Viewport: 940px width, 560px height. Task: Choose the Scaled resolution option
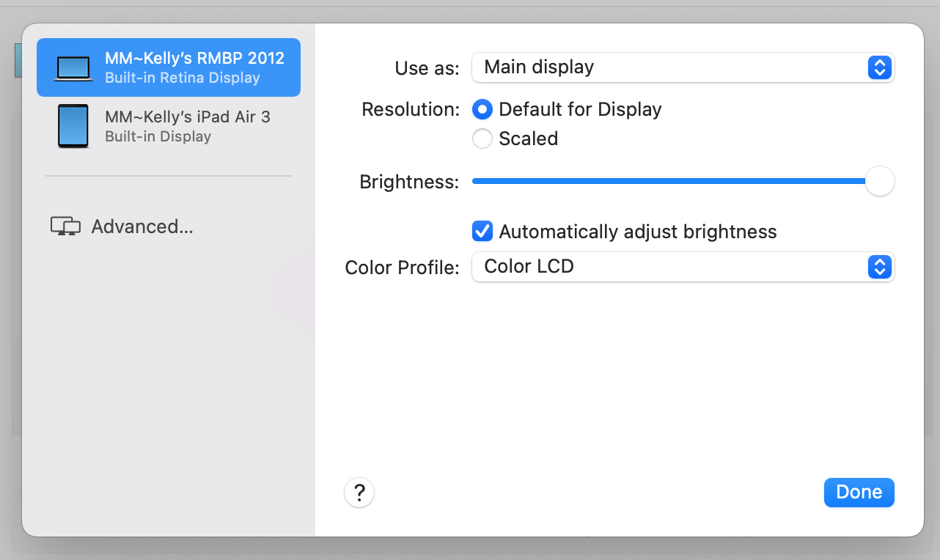point(482,139)
